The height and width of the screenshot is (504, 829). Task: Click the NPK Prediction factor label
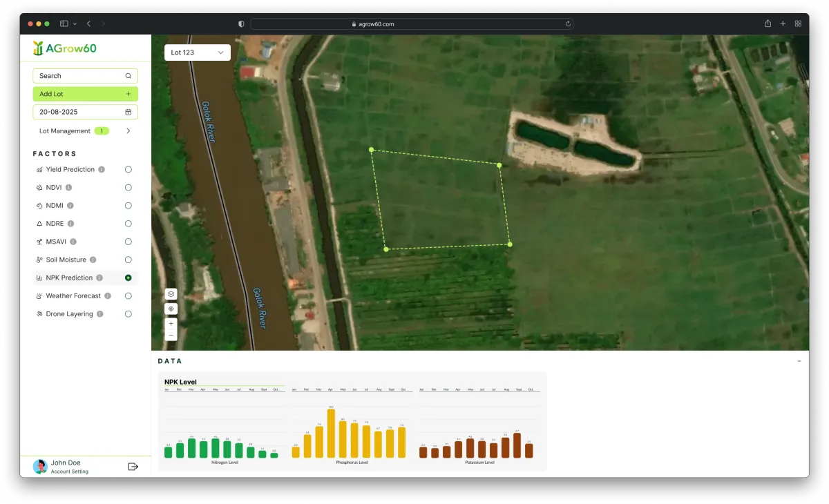coord(69,278)
